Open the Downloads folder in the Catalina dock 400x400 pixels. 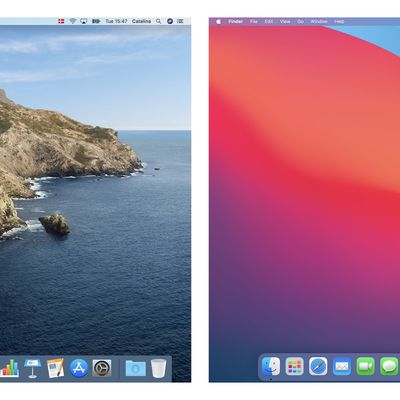[x=136, y=369]
